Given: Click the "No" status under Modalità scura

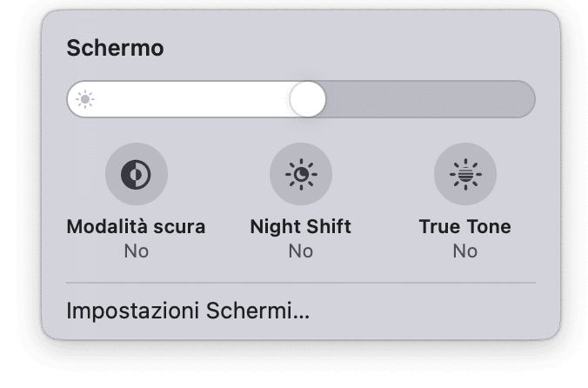Looking at the screenshot, I should click(x=136, y=251).
